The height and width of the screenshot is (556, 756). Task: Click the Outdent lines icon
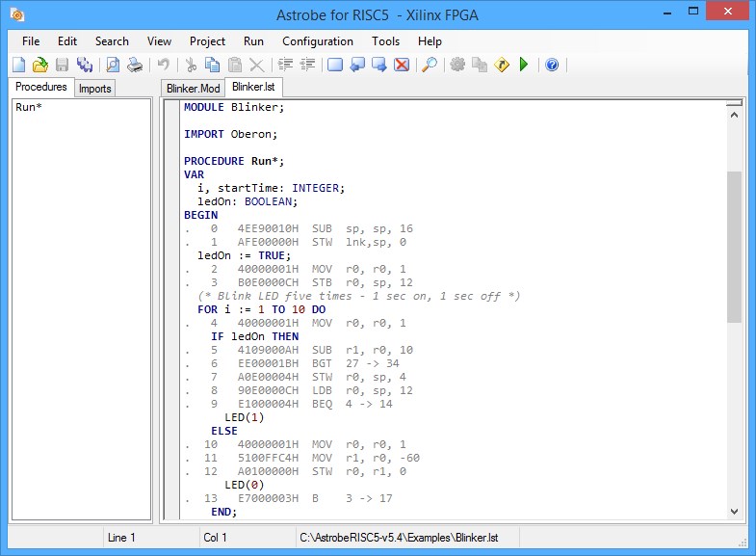pyautogui.click(x=307, y=65)
